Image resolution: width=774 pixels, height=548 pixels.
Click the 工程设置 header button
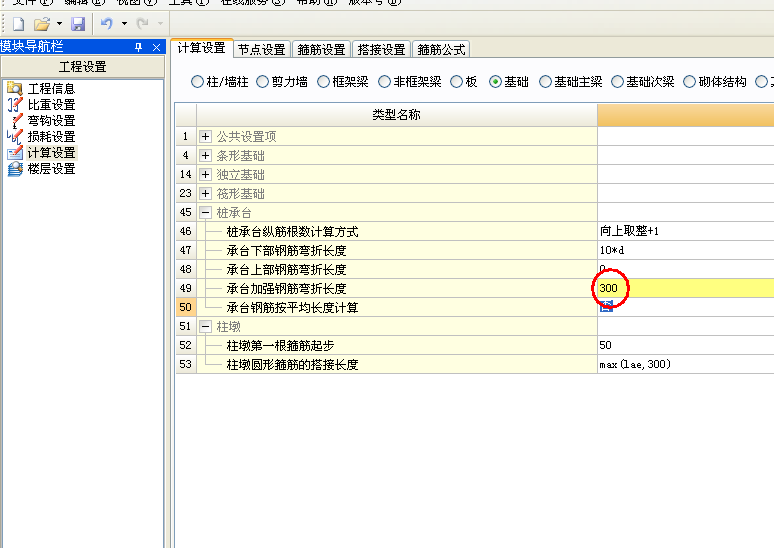click(82, 67)
